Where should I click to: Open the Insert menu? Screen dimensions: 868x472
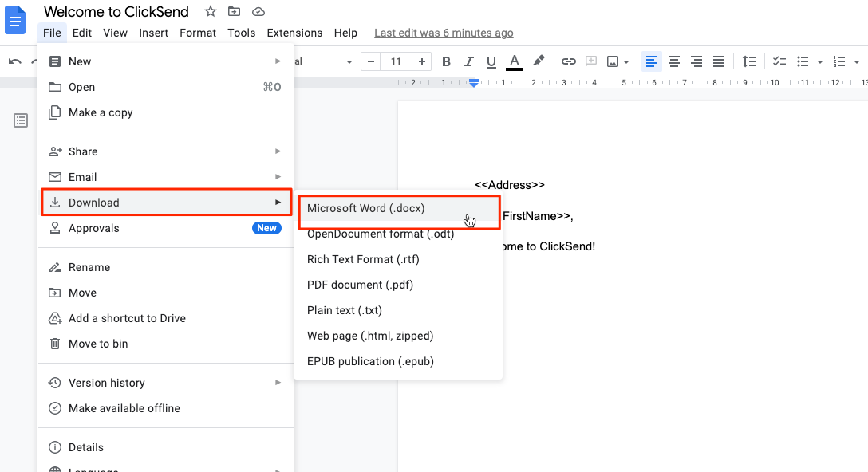point(153,33)
